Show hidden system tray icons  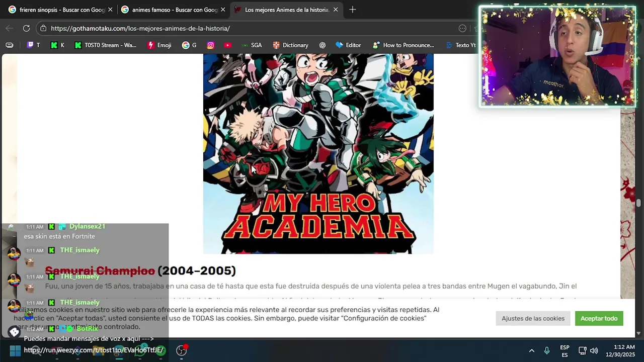(531, 350)
